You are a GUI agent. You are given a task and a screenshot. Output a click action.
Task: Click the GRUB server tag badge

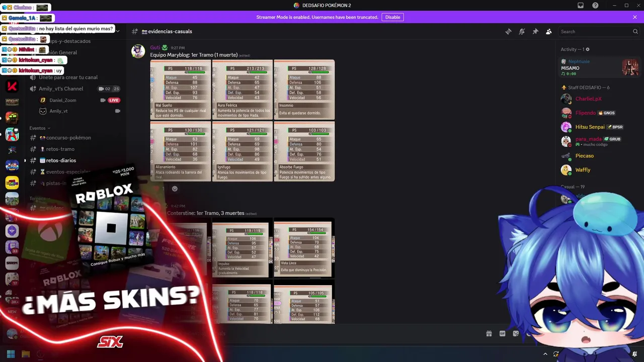[612, 139]
